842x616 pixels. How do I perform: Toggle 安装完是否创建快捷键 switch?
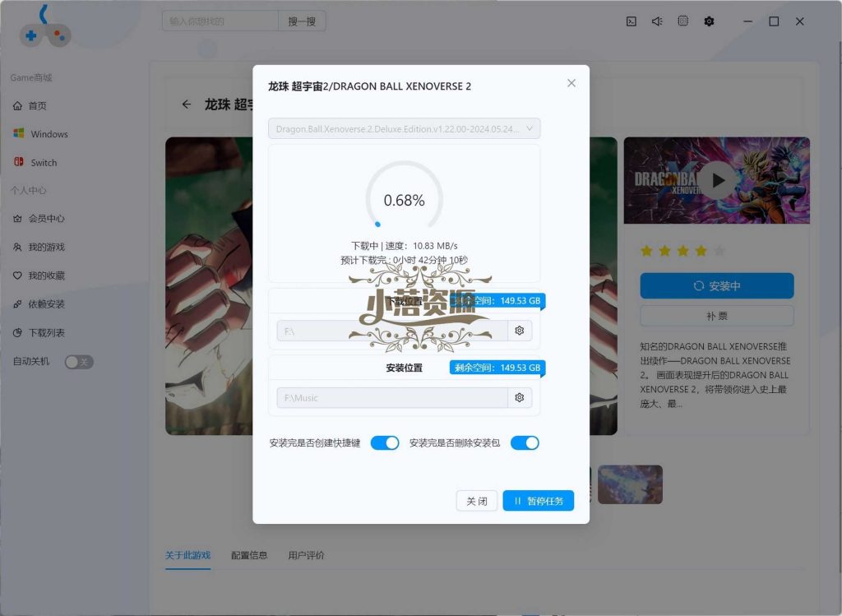click(385, 443)
